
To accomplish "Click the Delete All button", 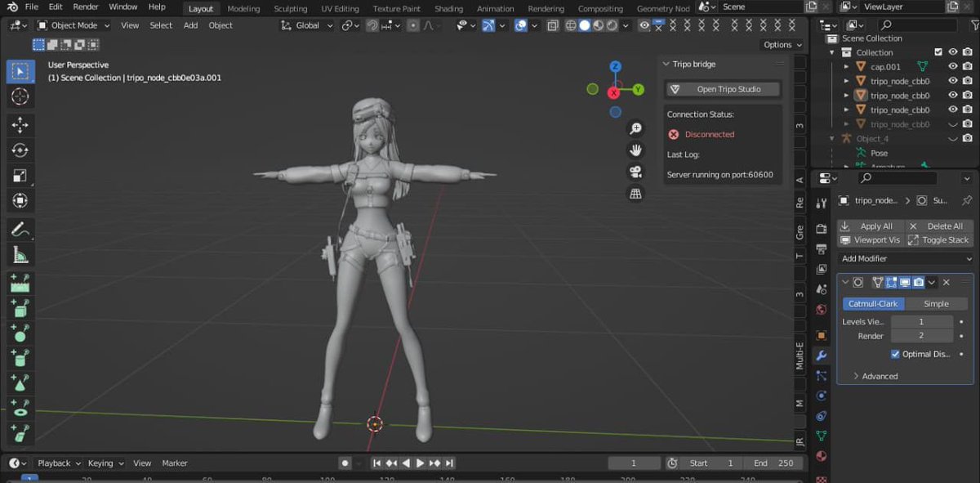I will (939, 226).
